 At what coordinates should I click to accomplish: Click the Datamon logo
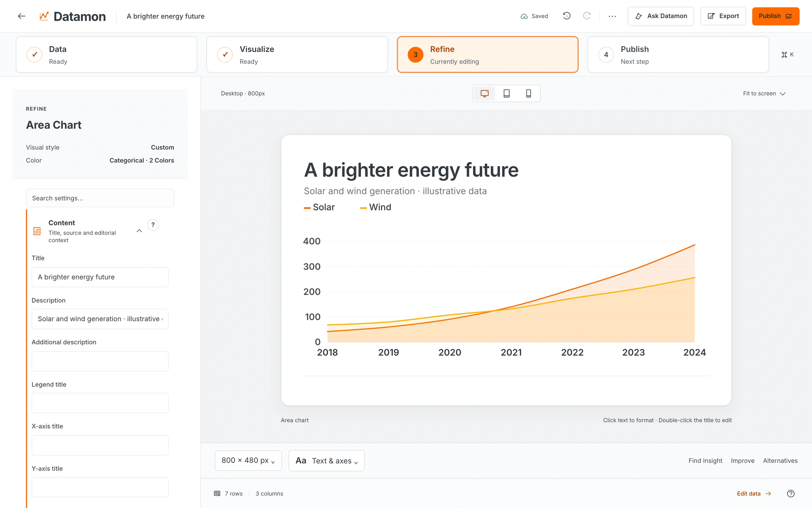tap(72, 16)
